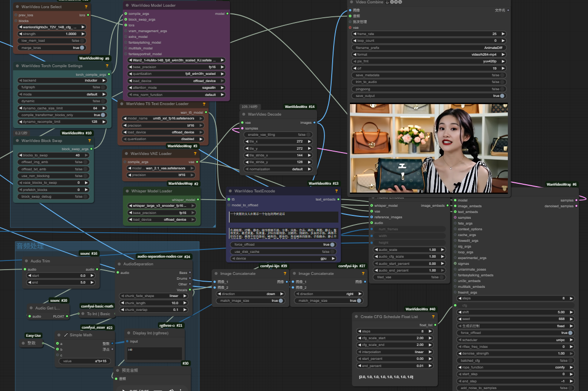The image size is (588, 391).
Task: Open help for WanVideo Block Swap node
Action: [90, 141]
